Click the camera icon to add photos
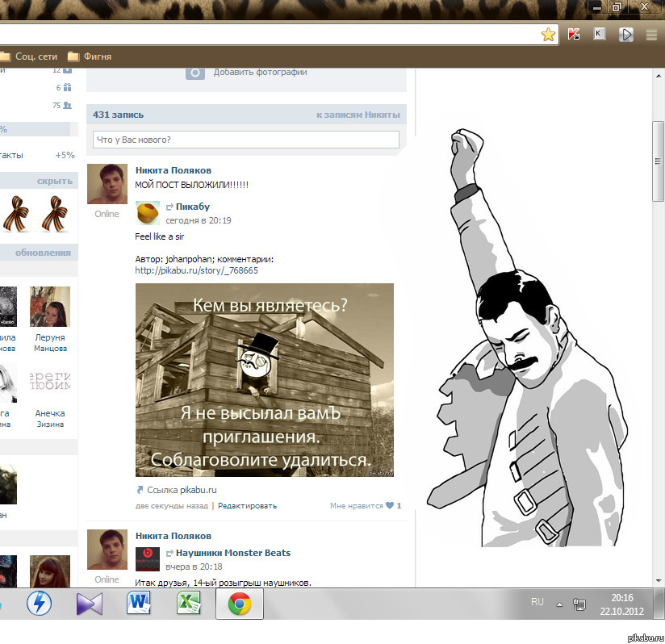The height and width of the screenshot is (644, 665). coord(195,72)
